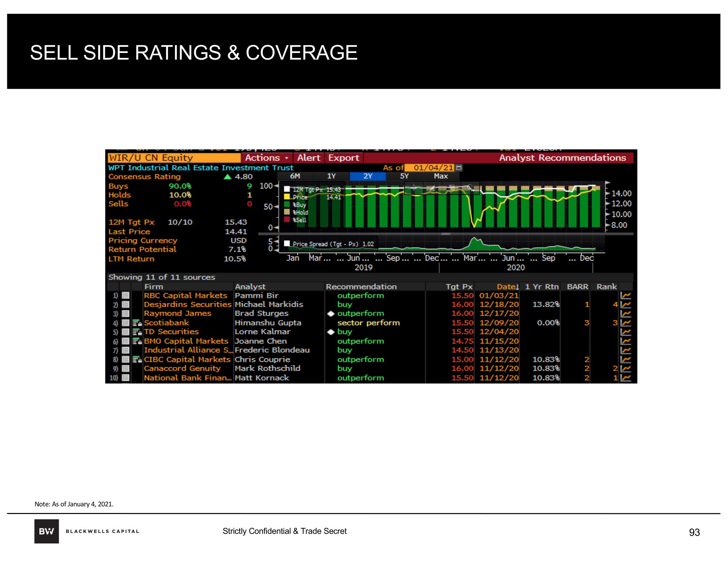Click the panel divider handle between charts
This screenshot has height=563, width=728.
pyautogui.click(x=446, y=234)
